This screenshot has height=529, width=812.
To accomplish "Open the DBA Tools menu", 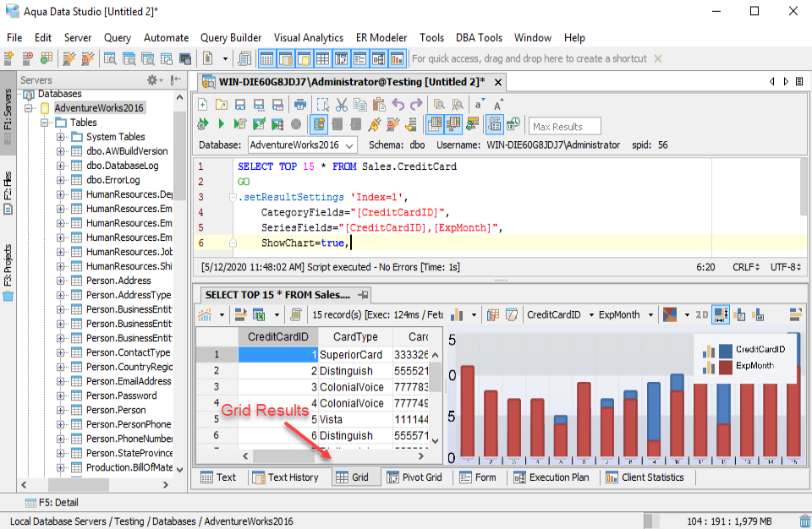I will 479,38.
